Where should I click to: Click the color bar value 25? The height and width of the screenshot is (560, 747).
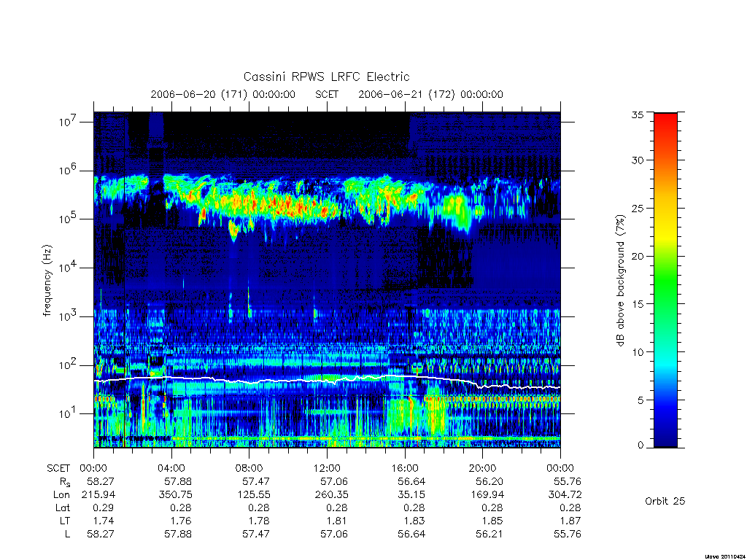coord(638,208)
